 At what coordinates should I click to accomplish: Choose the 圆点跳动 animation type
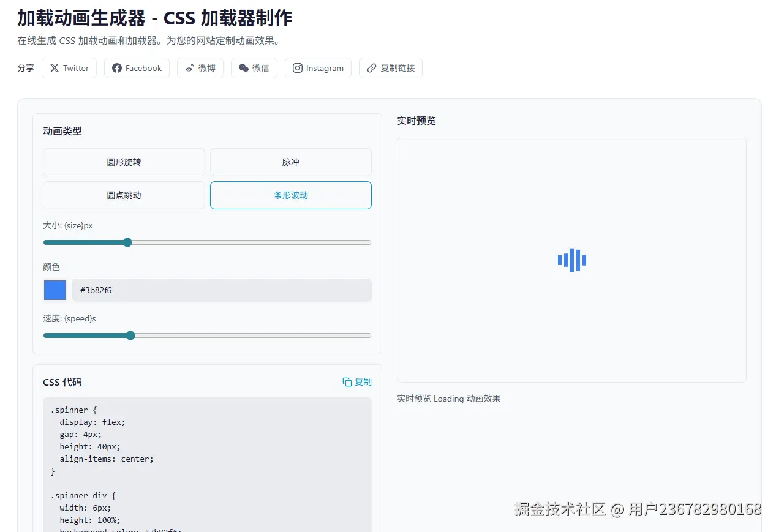coord(124,195)
